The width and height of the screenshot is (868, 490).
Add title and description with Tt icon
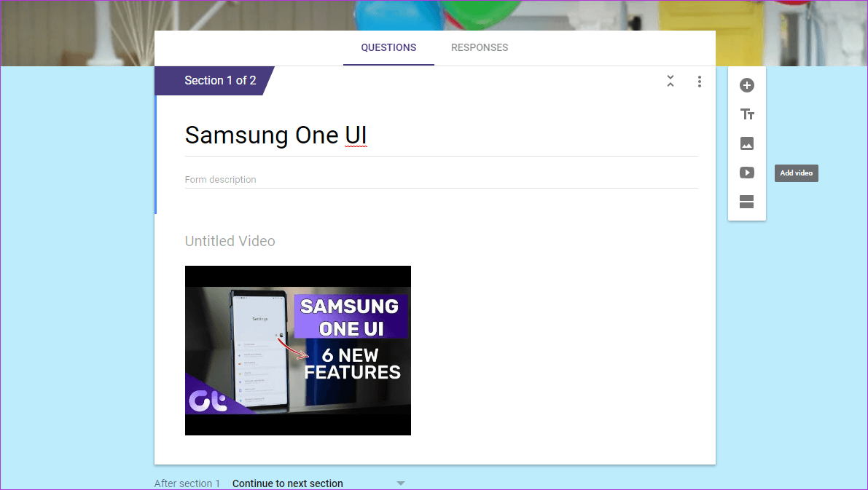(x=747, y=114)
